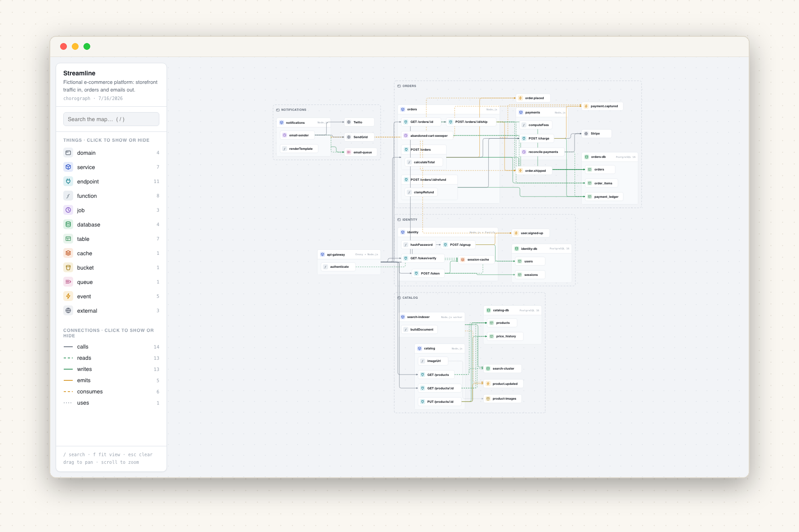Click the queue icon in the legend

pos(68,282)
